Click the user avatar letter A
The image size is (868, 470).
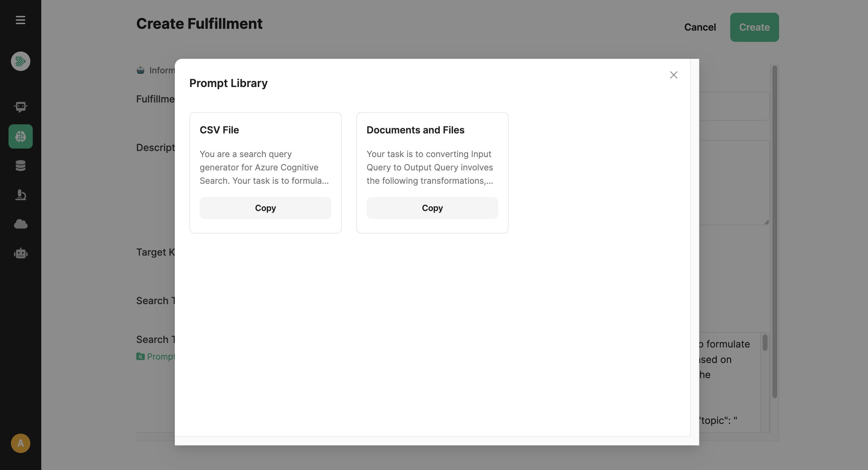coord(21,443)
